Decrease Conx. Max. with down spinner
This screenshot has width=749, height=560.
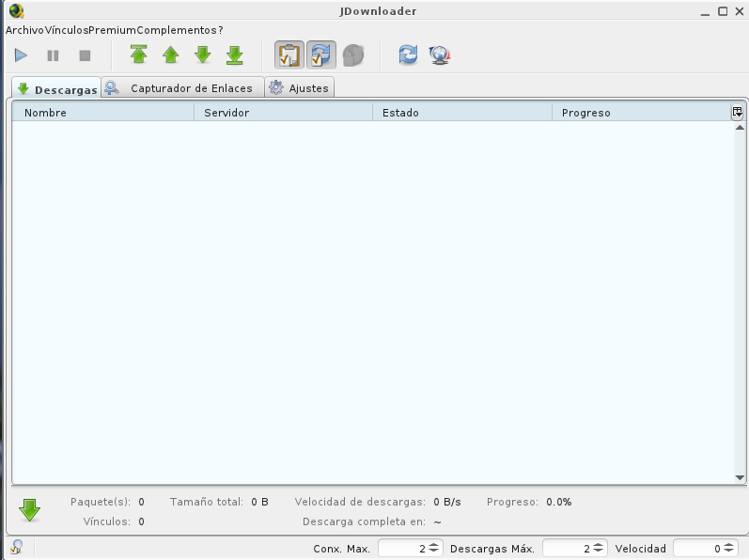434,552
